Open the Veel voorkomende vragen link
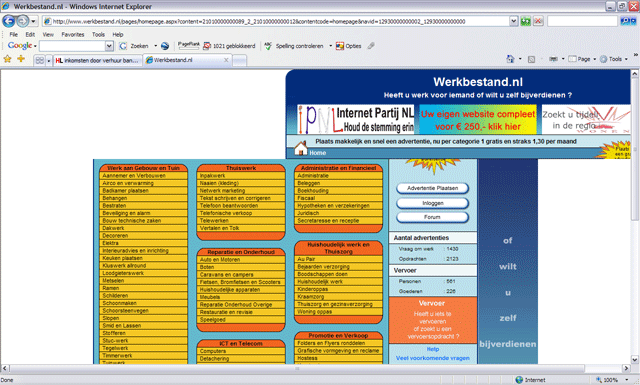Viewport: 640px width, 385px height. tap(432, 358)
